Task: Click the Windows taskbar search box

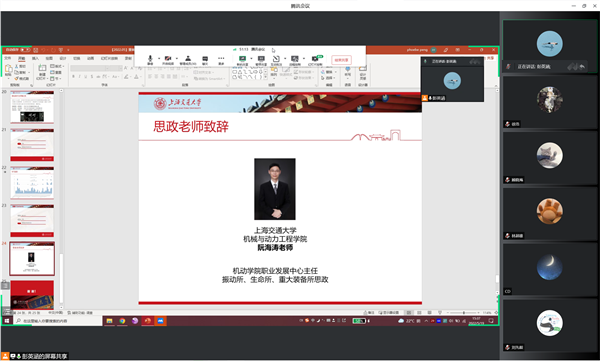Action: coord(57,321)
